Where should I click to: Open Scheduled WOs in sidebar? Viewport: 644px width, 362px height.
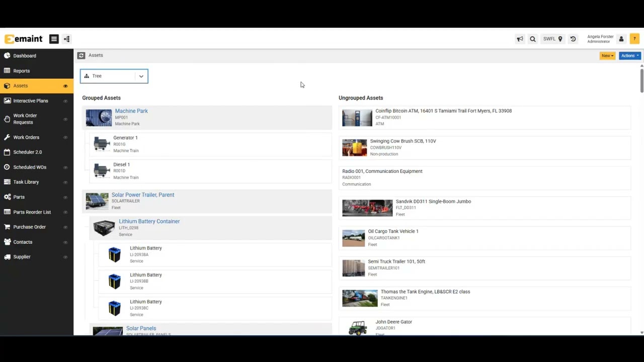[37, 167]
